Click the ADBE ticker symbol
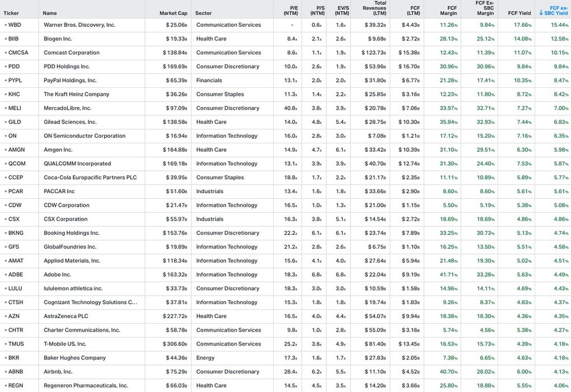The image size is (571, 392). [16, 275]
